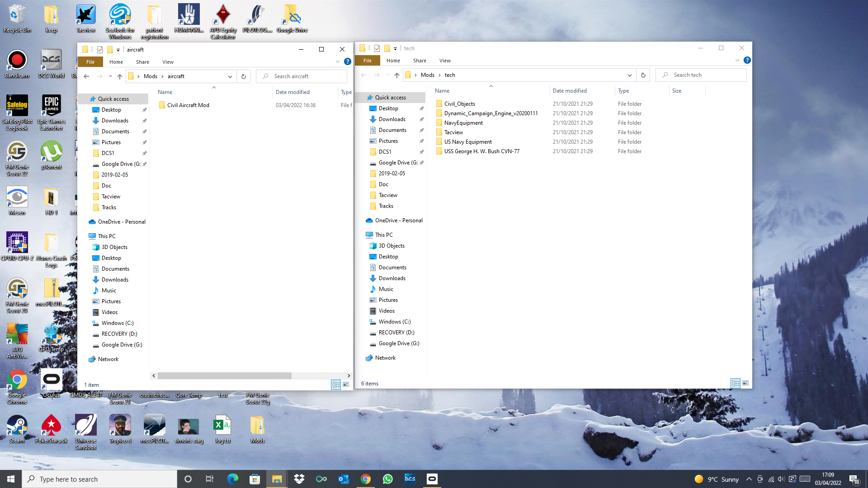This screenshot has width=868, height=488.
Task: Open Microsoft Edge from the taskbar
Action: coord(233,479)
